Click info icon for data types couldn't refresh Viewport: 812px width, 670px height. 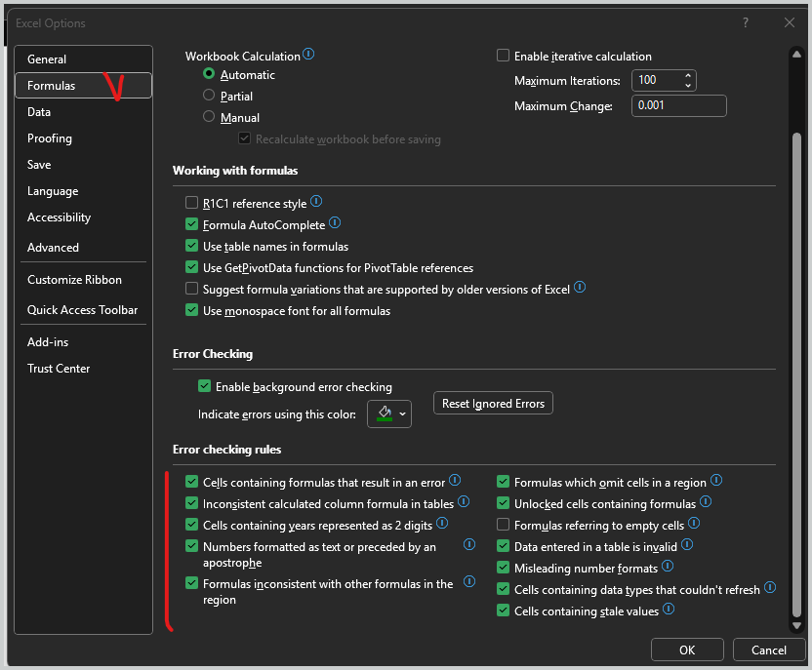[x=770, y=587]
